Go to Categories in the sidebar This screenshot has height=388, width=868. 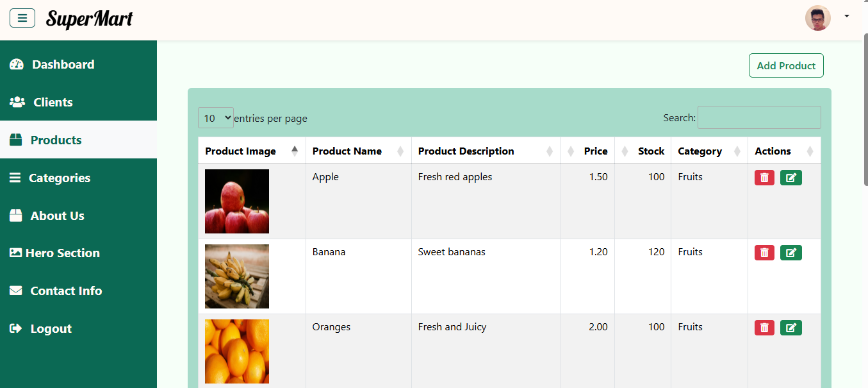click(59, 178)
